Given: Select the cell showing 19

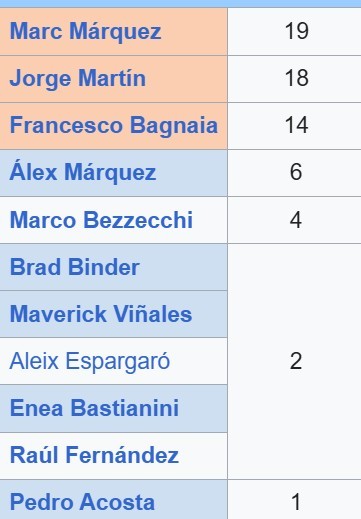Looking at the screenshot, I should click(x=294, y=32).
